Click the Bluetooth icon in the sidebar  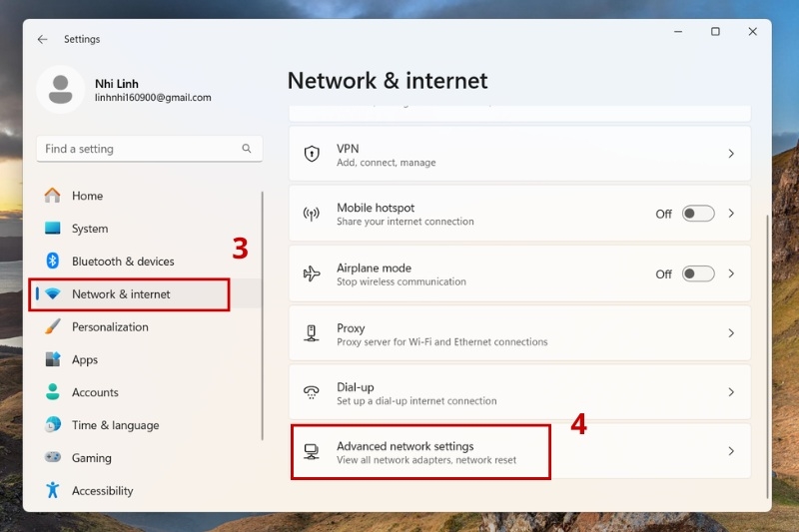click(53, 261)
